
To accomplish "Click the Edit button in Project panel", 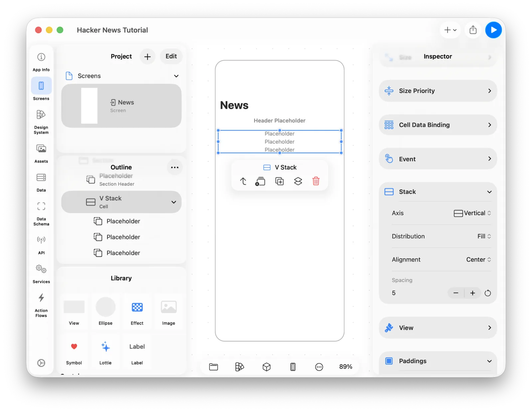I will pos(171,56).
